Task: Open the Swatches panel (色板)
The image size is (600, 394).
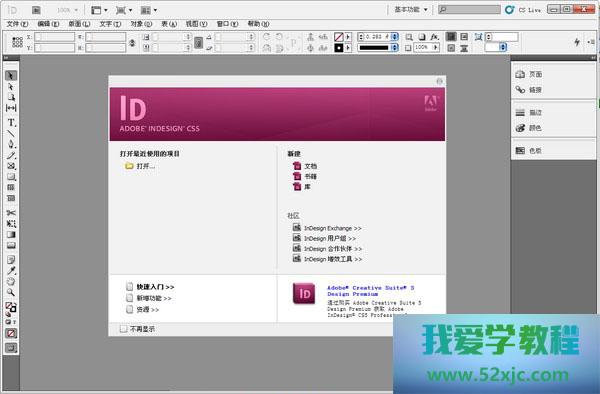Action: pyautogui.click(x=528, y=151)
